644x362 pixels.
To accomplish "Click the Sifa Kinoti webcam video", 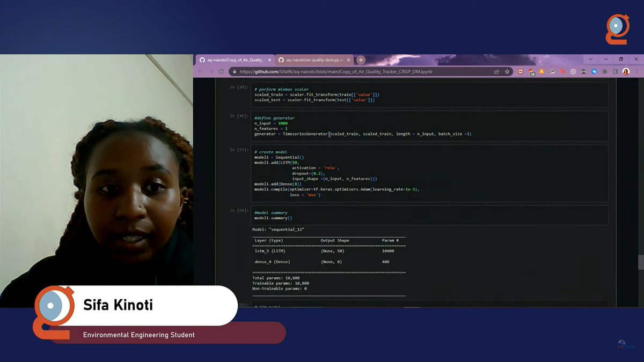I will coord(97,181).
